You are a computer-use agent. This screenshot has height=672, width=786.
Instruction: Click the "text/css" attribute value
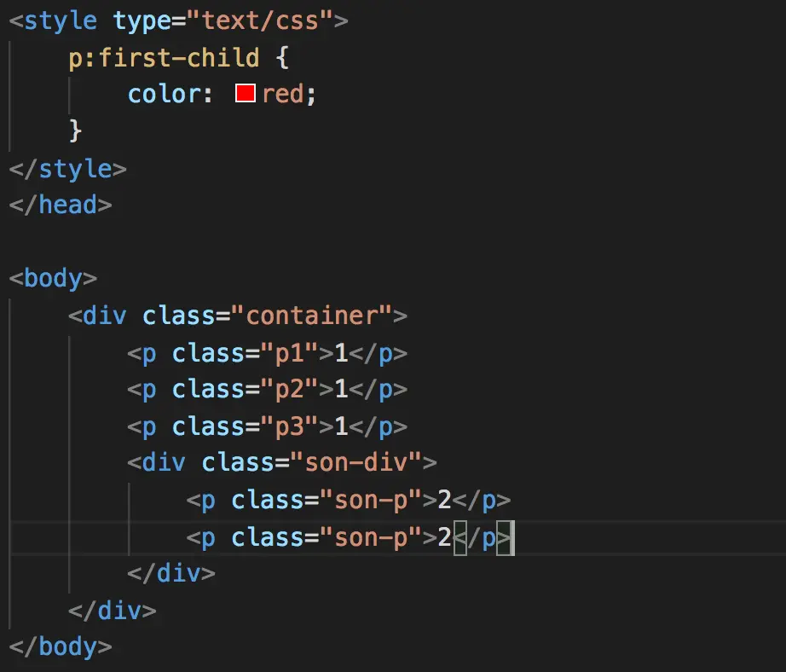(x=260, y=20)
